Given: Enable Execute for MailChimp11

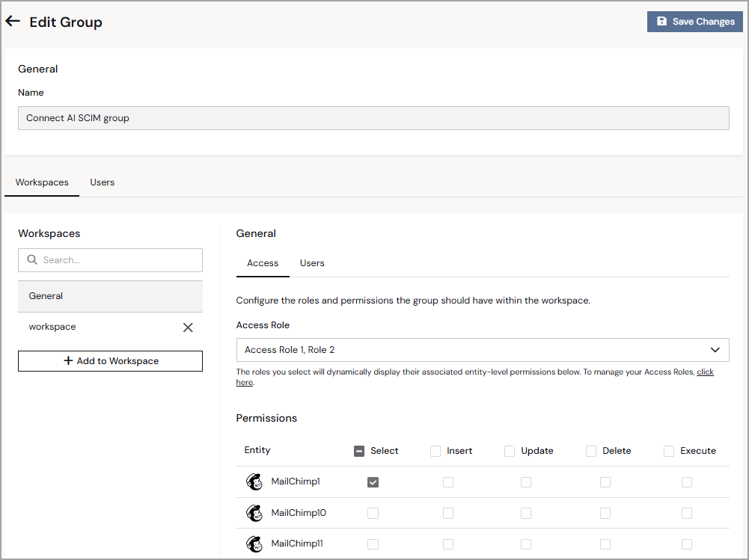Looking at the screenshot, I should [x=687, y=544].
